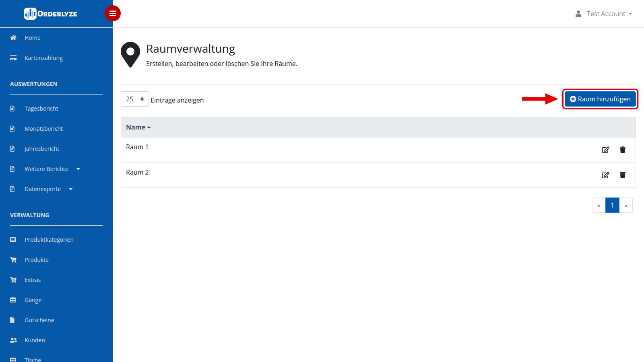The height and width of the screenshot is (362, 644).
Task: Edit Raum 1 using the pencil icon
Action: click(605, 150)
